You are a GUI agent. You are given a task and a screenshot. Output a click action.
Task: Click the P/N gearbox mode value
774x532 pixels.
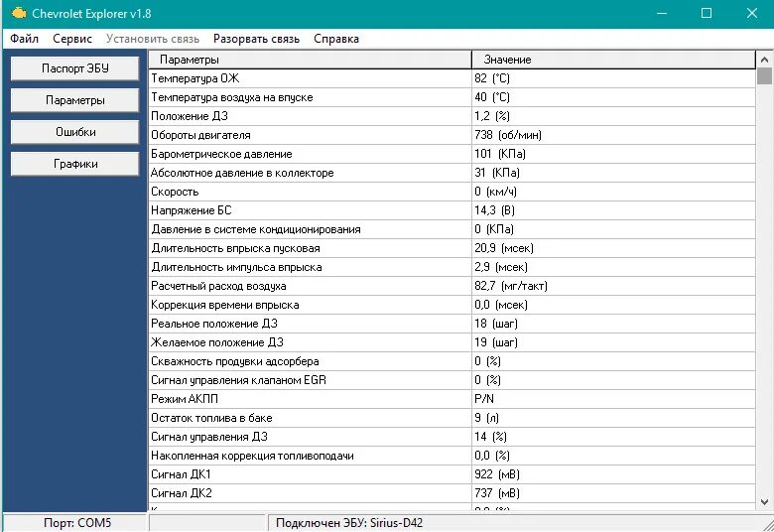(484, 399)
